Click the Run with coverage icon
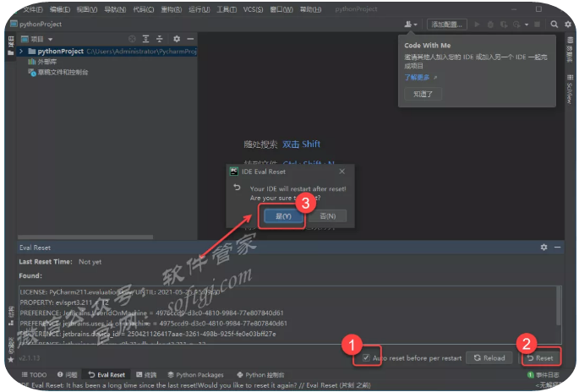The height and width of the screenshot is (392, 579). coord(503,24)
